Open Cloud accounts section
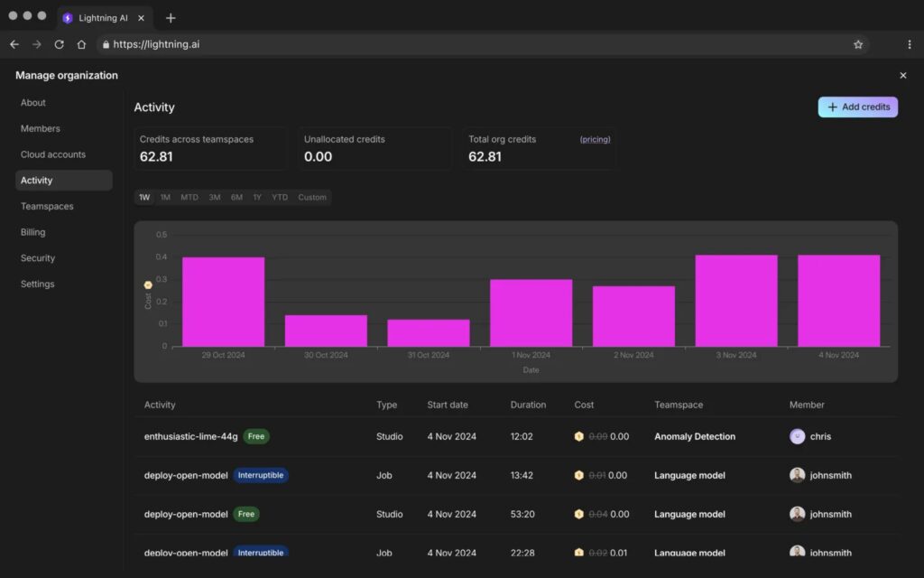Image resolution: width=924 pixels, height=578 pixels. [x=53, y=154]
